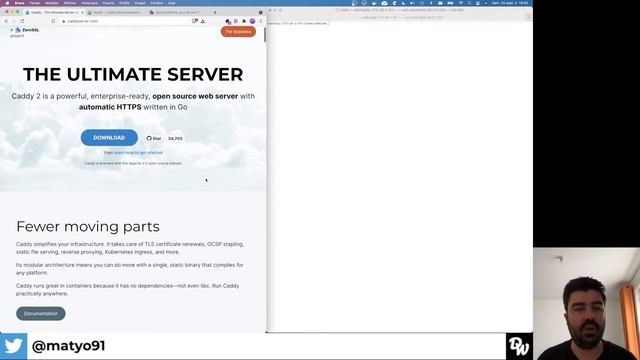640x360 pixels.
Task: Download Caddy with the DOWNLOAD button
Action: pos(109,138)
